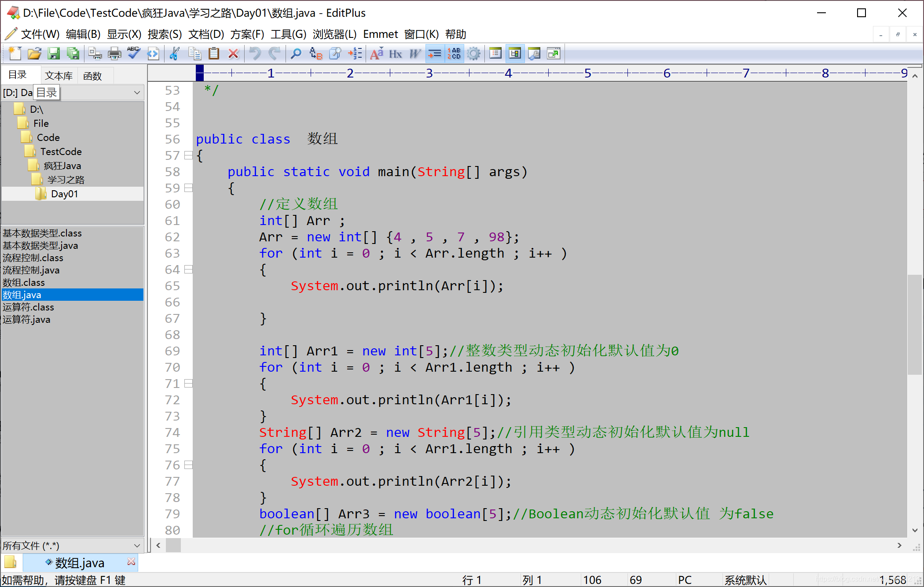
Task: Select the 疯狂Java folder in tree
Action: click(62, 166)
